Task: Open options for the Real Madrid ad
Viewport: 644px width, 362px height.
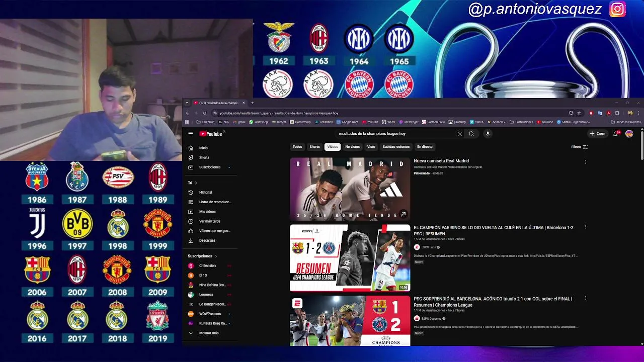Action: coord(585,162)
